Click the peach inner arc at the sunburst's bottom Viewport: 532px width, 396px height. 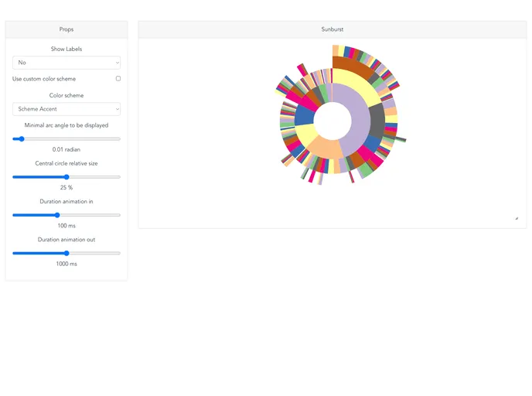pyautogui.click(x=326, y=148)
